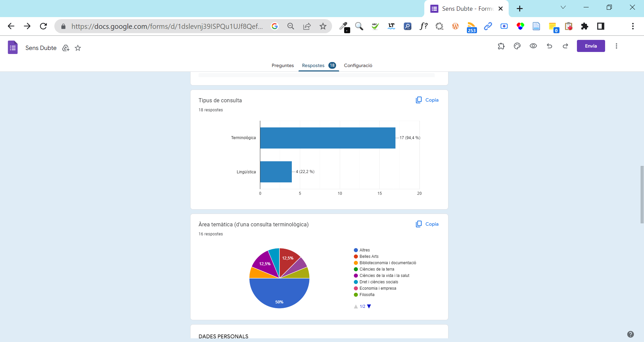Copy the Tipus de consulta chart
644x342 pixels.
[x=427, y=100]
